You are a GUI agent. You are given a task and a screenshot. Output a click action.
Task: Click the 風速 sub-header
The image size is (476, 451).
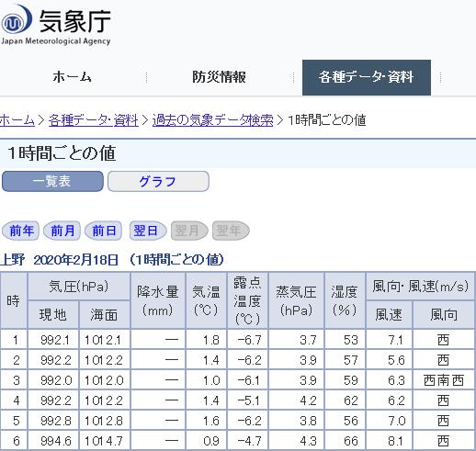tap(390, 315)
